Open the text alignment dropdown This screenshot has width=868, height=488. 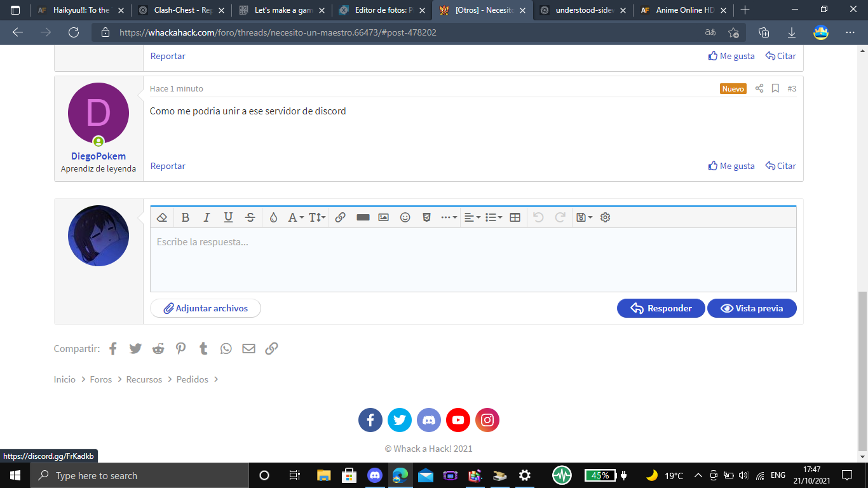(471, 217)
